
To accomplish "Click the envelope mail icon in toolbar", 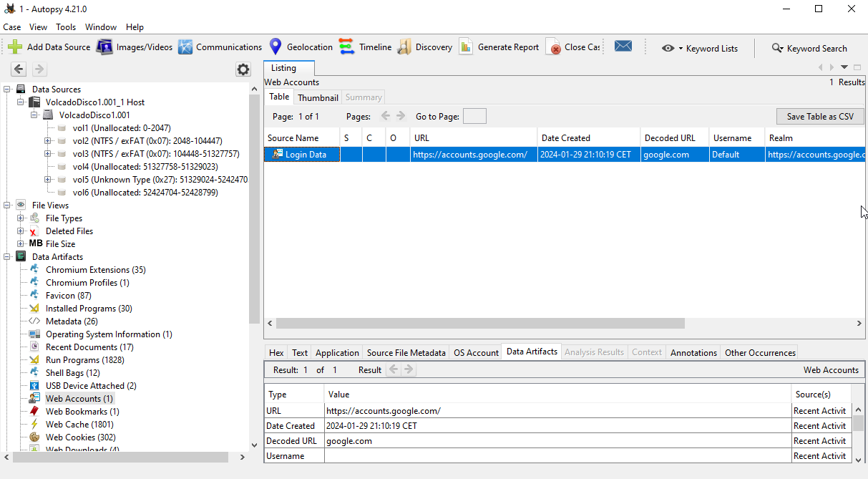I will pos(623,47).
